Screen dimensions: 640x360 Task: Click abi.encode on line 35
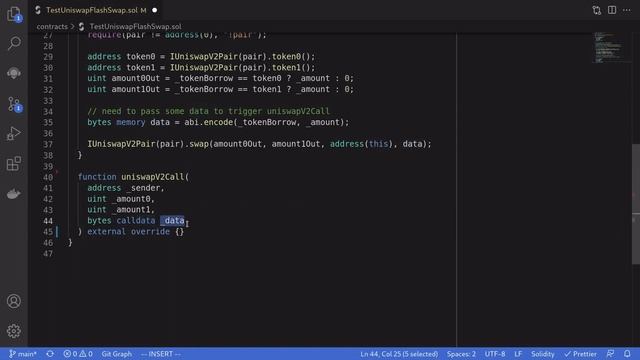click(208, 122)
